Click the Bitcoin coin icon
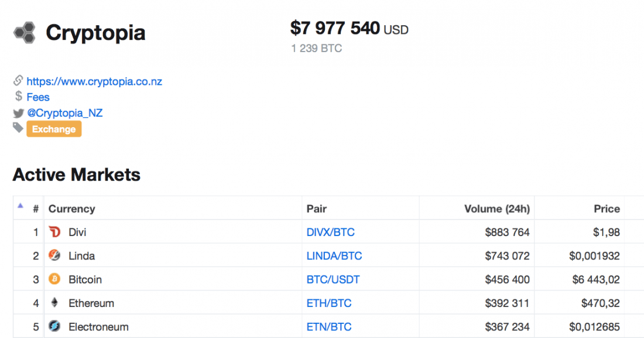 tap(54, 279)
